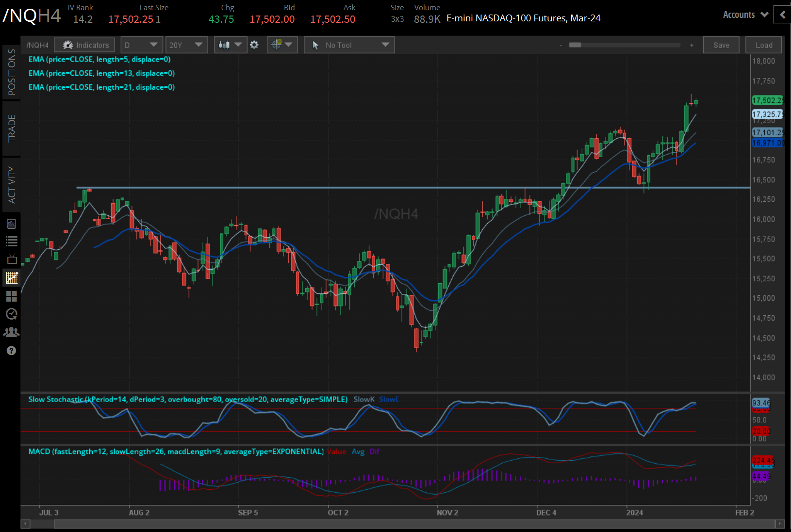Click the help question-mark icon

coord(12,350)
